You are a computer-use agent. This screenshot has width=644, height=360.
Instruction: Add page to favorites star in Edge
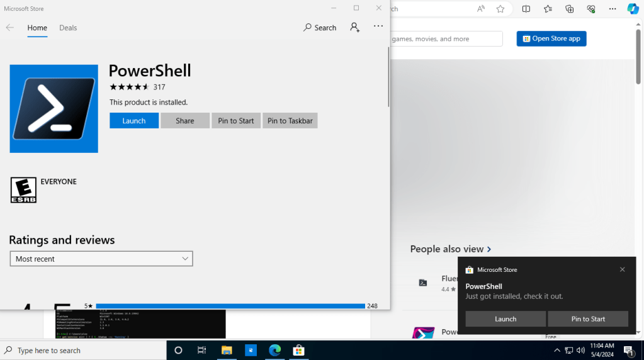pos(500,9)
